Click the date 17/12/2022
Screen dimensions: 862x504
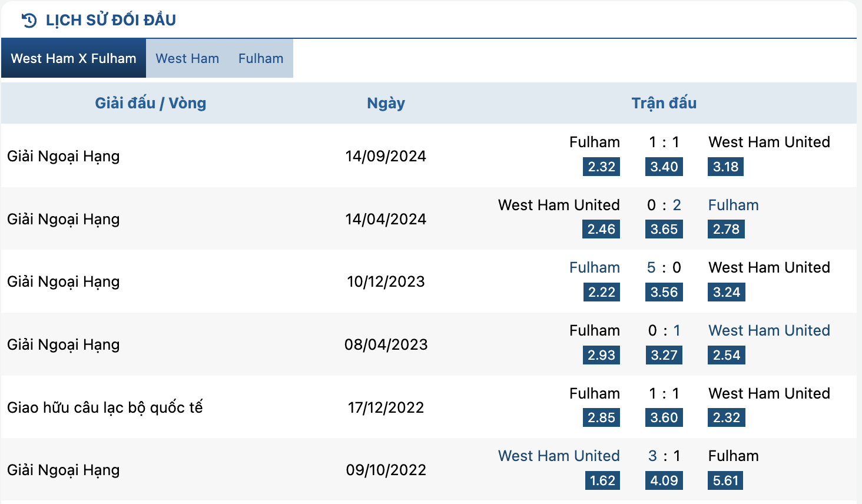click(386, 407)
